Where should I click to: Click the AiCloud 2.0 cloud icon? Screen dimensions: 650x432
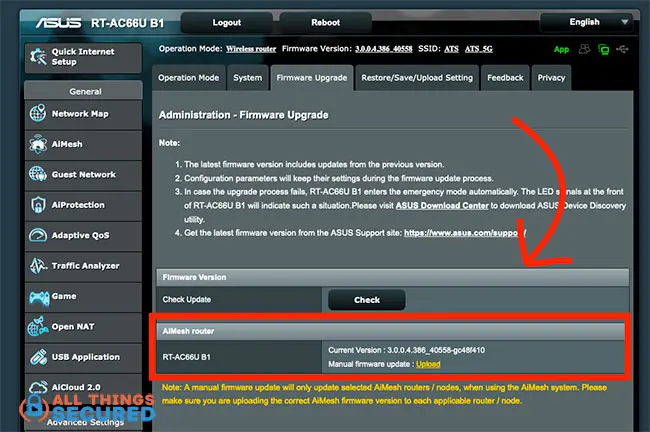click(x=38, y=387)
